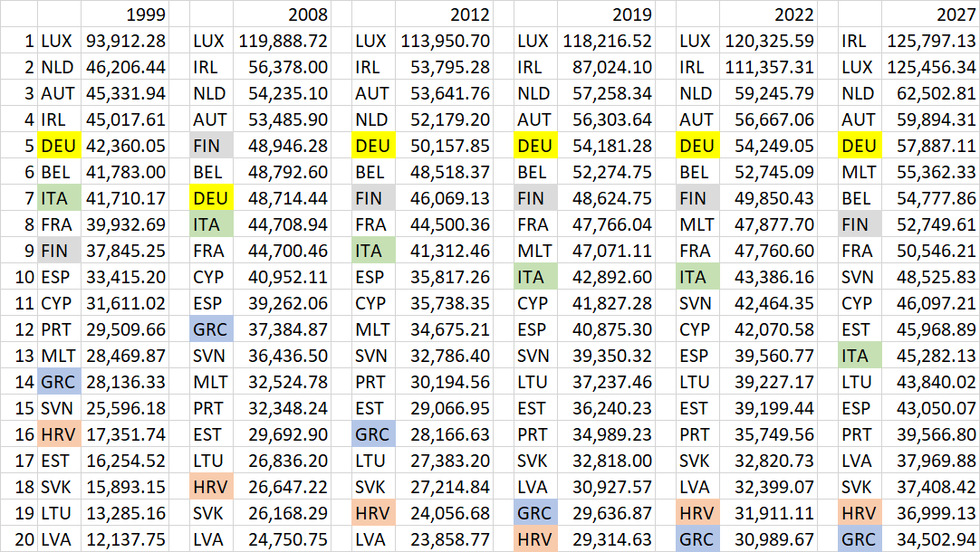Click the ESP cell beside 33,415.20

pos(60,277)
